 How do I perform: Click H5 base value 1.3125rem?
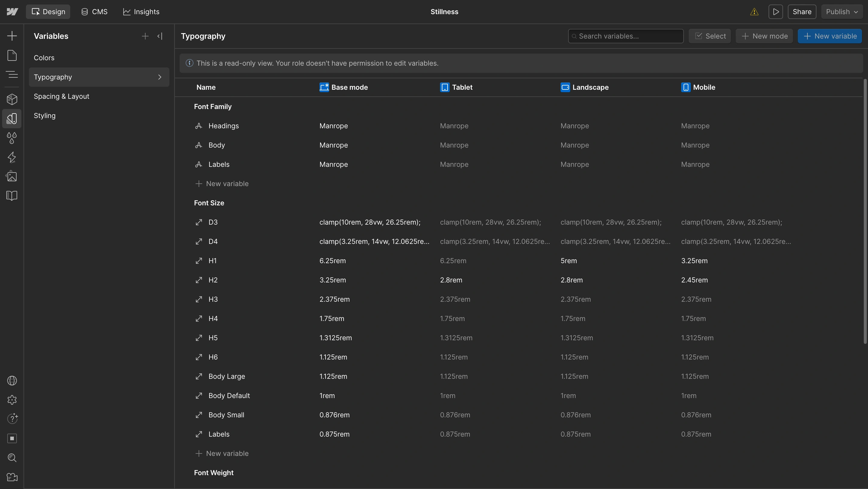point(336,338)
